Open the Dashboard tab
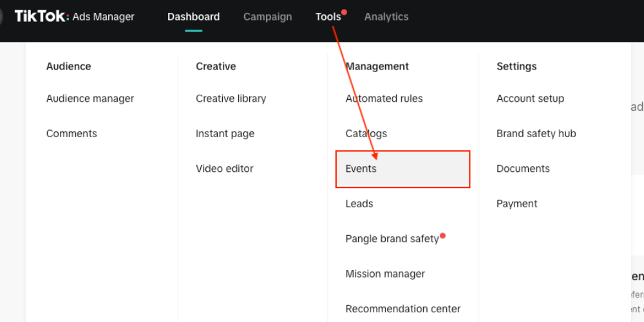This screenshot has height=322, width=644. click(x=193, y=17)
